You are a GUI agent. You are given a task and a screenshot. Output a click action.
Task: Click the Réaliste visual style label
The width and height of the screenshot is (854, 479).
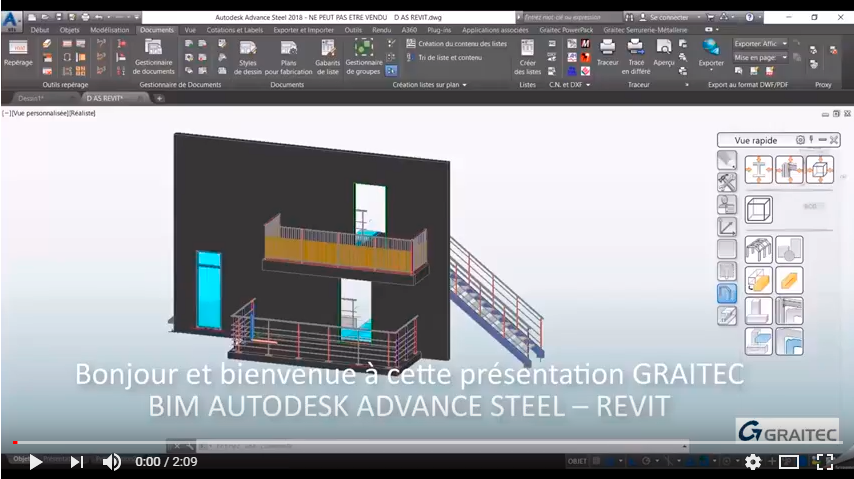coord(83,113)
